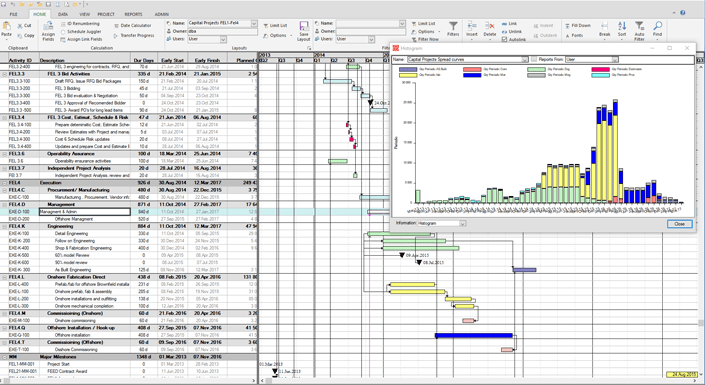705x385 pixels.
Task: Click Save Layout icon
Action: (304, 26)
